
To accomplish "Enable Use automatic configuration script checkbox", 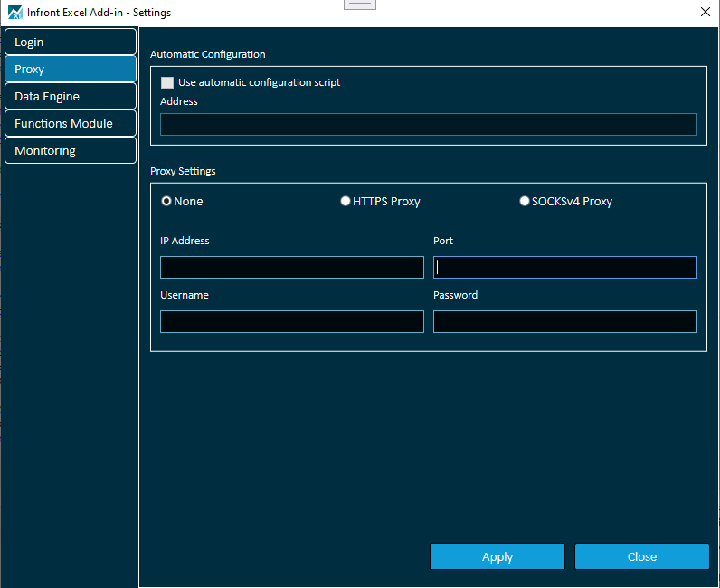I will [167, 83].
